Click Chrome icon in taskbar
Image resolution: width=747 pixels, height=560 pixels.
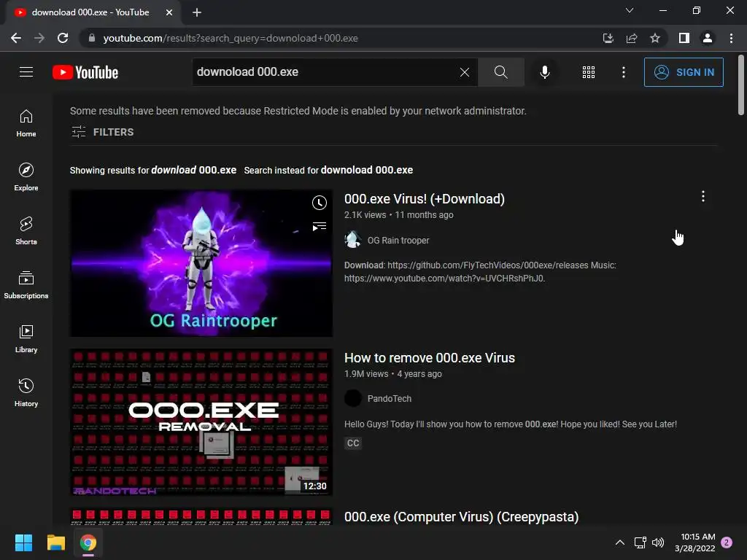(x=88, y=542)
